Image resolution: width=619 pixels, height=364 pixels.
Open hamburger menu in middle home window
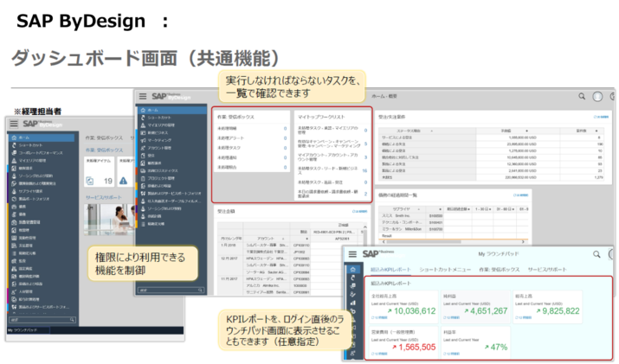(x=143, y=96)
